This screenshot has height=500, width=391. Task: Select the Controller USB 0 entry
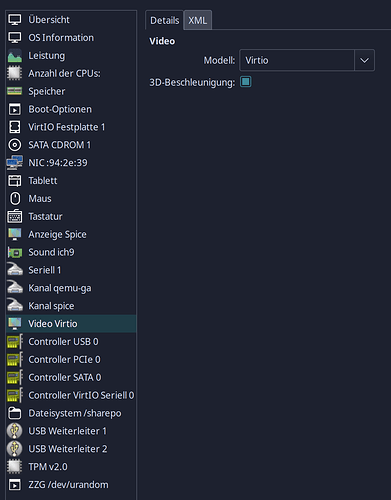coord(71,342)
